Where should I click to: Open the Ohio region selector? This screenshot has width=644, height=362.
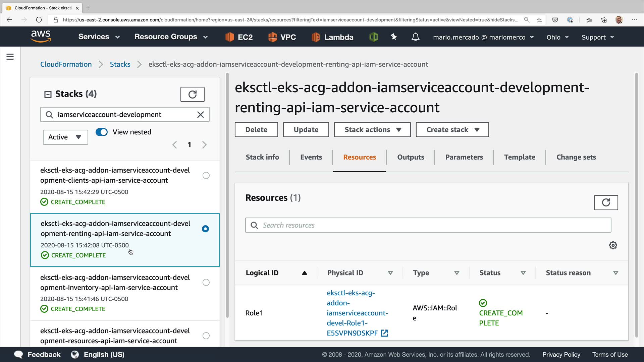coord(557,37)
